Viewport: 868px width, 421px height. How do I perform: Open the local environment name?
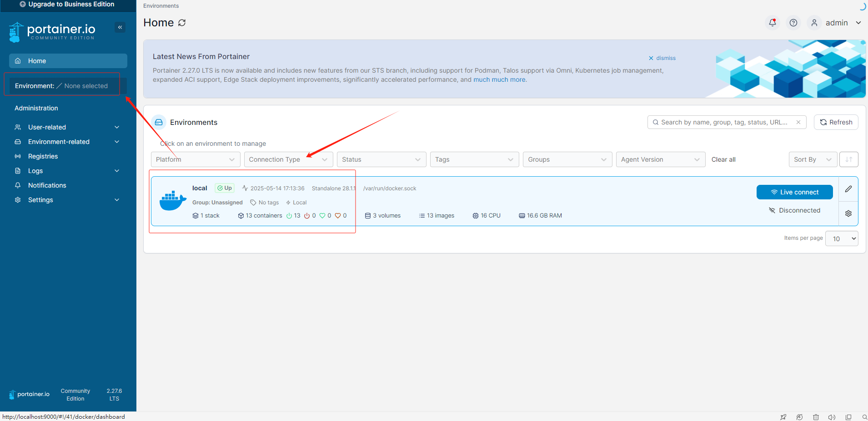200,188
